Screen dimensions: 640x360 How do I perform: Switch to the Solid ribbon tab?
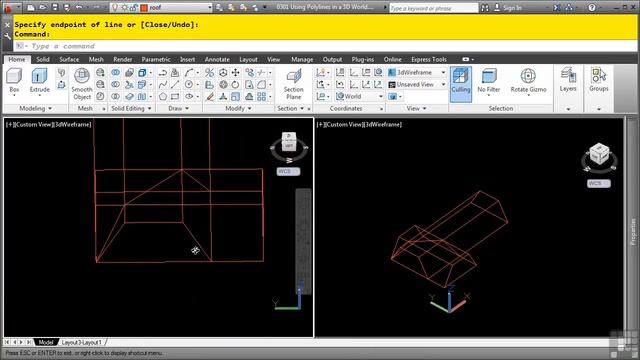43,60
